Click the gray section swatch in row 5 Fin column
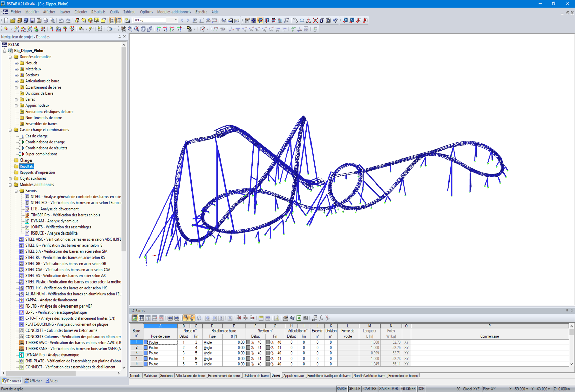Screen dimensions: 575x392 tap(268, 364)
